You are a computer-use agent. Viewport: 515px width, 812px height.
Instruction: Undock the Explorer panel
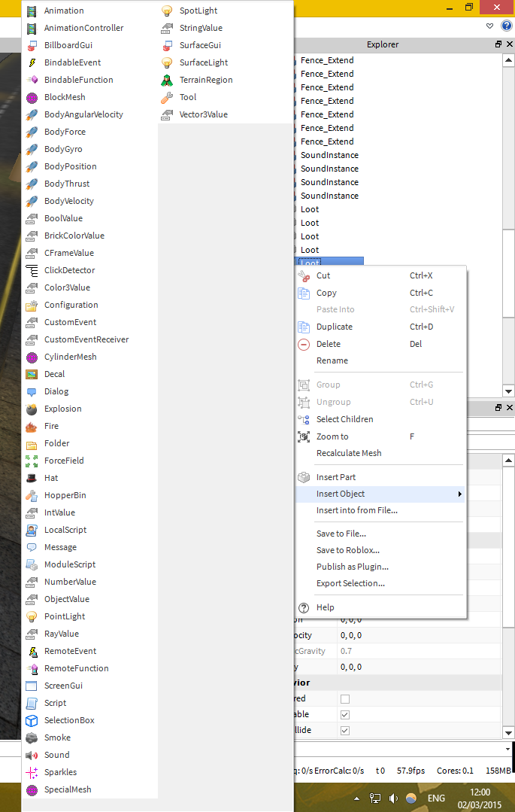point(498,44)
